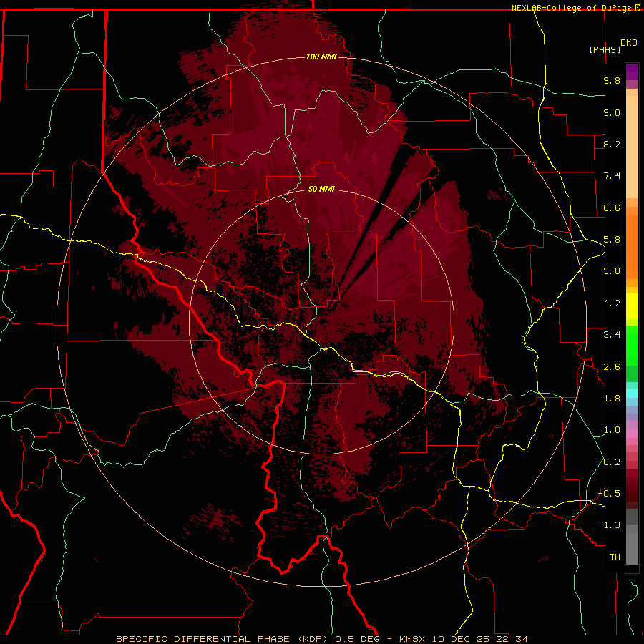Click the 4.2 color scale label
Screen dimensions: 644x644
pos(612,303)
